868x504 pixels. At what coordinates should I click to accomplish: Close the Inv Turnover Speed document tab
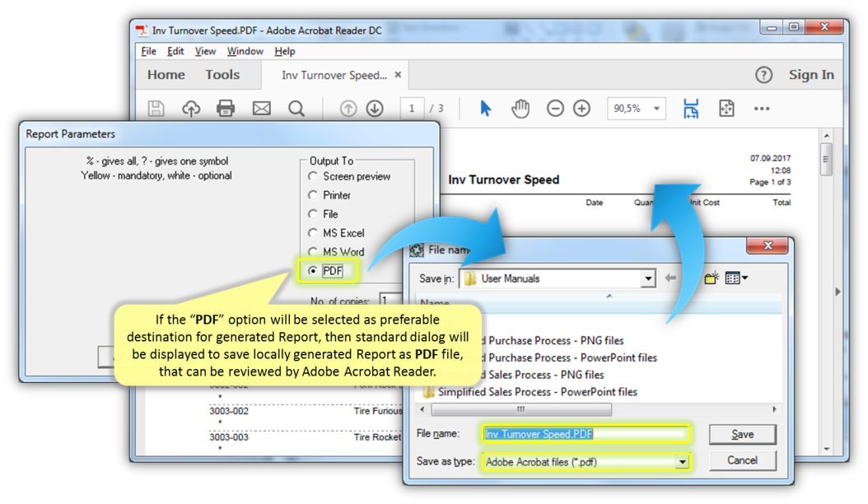(x=398, y=75)
